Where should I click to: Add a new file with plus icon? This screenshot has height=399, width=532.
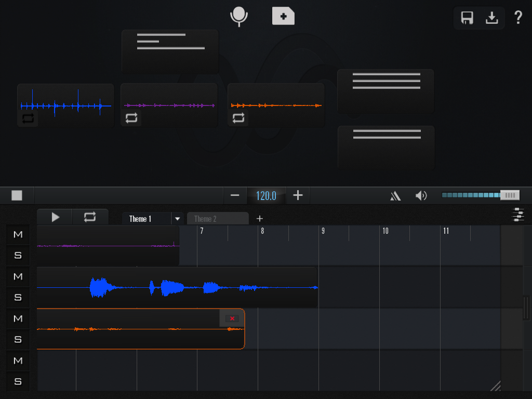pos(283,16)
